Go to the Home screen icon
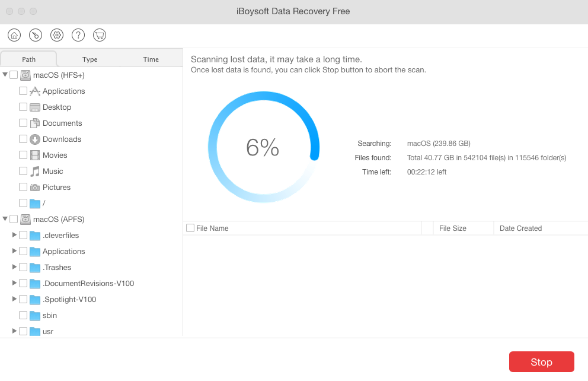Viewport: 588px width, 381px height. [x=14, y=35]
